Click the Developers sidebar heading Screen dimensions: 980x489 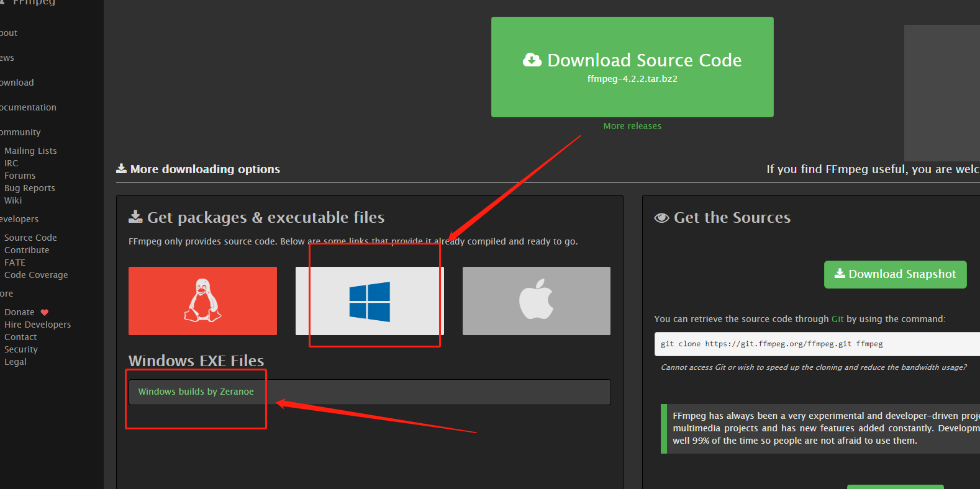[19, 219]
